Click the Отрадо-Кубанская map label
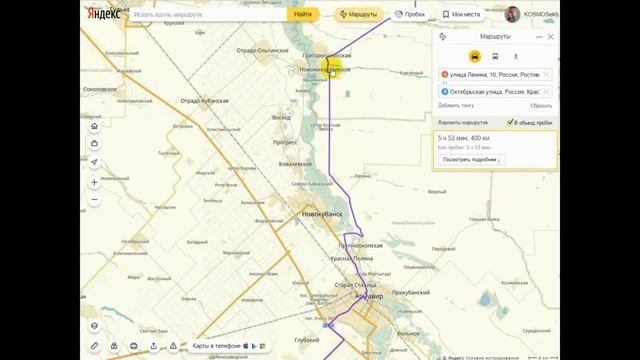This screenshot has width=640, height=360. click(x=204, y=101)
